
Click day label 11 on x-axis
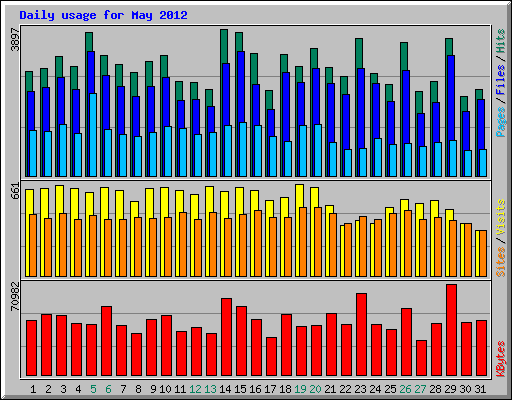pyautogui.click(x=180, y=389)
